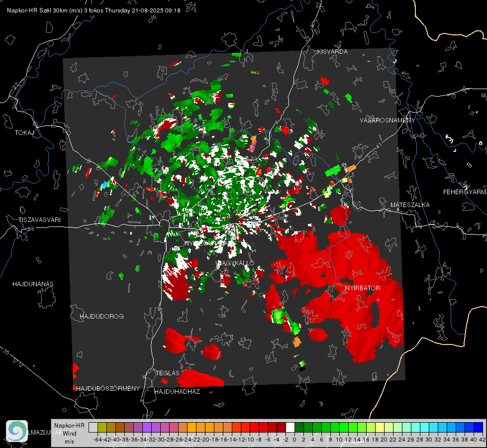Pick the orange swatch between -24 and -22
The height and width of the screenshot is (448, 487).
192,427
